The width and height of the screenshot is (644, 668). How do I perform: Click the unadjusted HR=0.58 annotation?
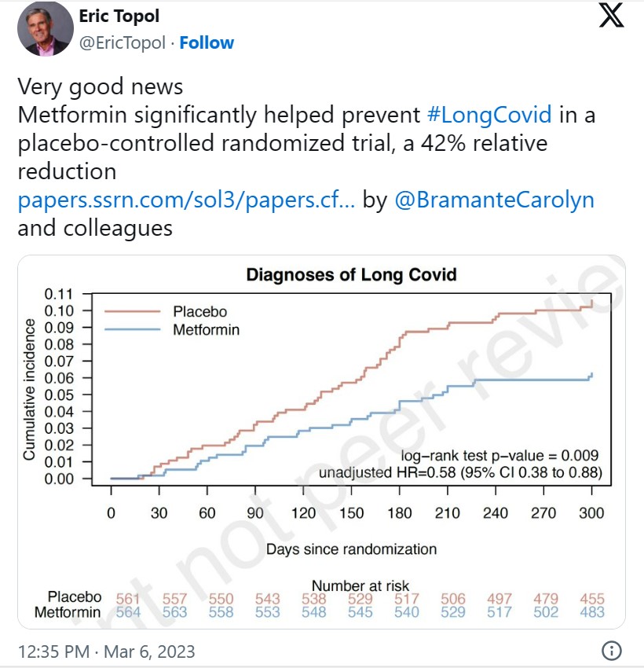[x=460, y=472]
